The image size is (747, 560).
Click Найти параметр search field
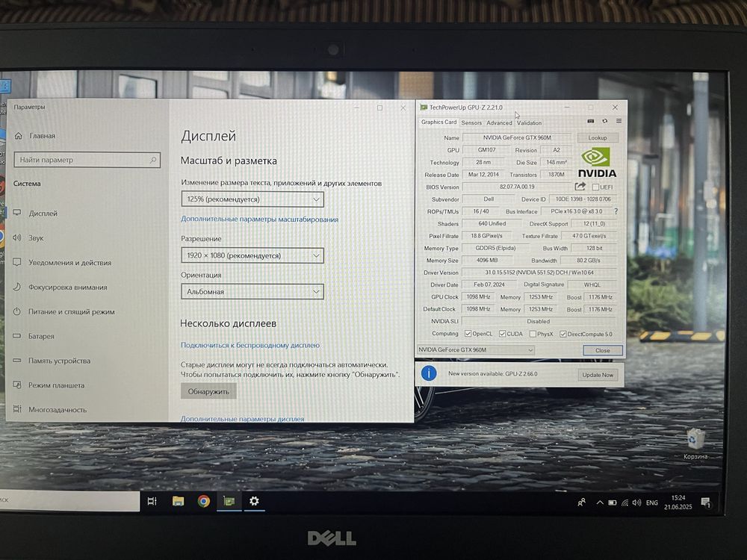[87, 160]
